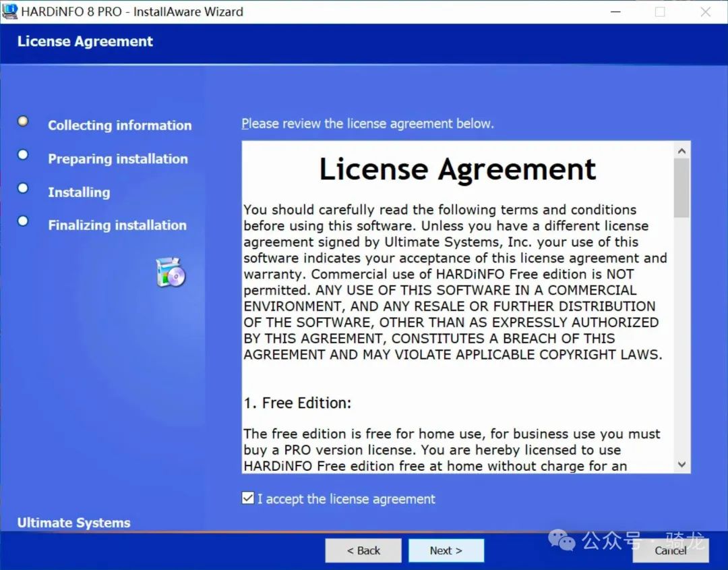This screenshot has height=570, width=728.
Task: Click the Preparing installation step bullet
Action: (x=23, y=154)
